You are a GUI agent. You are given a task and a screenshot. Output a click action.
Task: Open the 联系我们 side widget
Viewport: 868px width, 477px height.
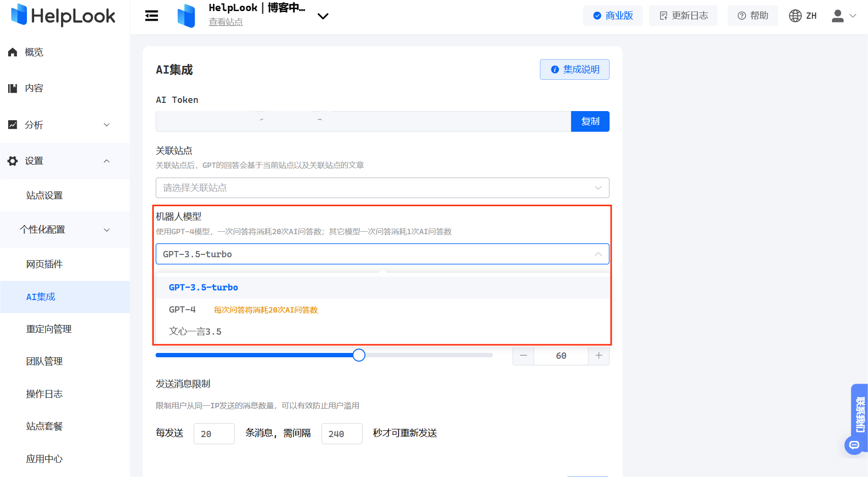coord(859,414)
